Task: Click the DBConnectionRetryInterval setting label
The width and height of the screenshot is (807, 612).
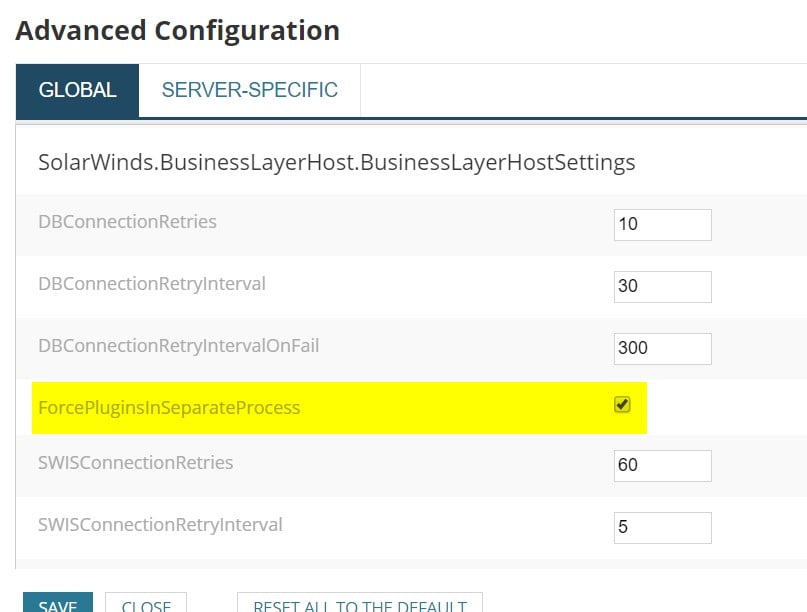Action: pyautogui.click(x=152, y=283)
